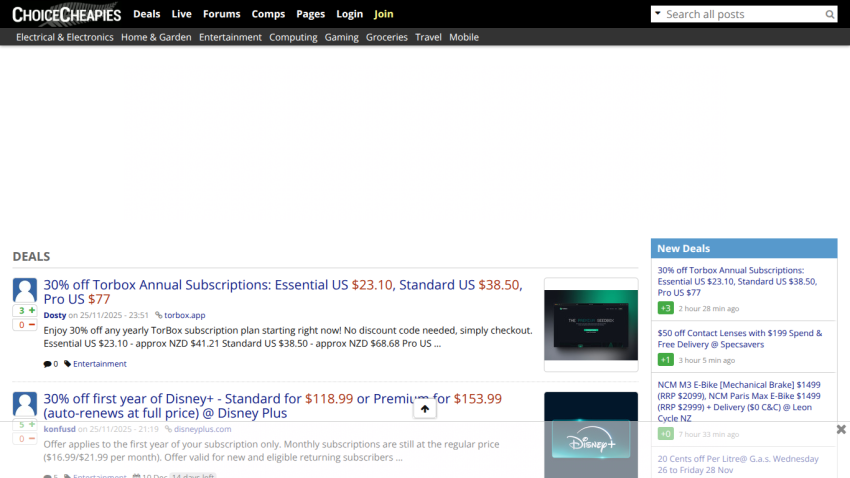The width and height of the screenshot is (850, 478).
Task: Open Entertainment tag on Torbox deal
Action: [100, 364]
